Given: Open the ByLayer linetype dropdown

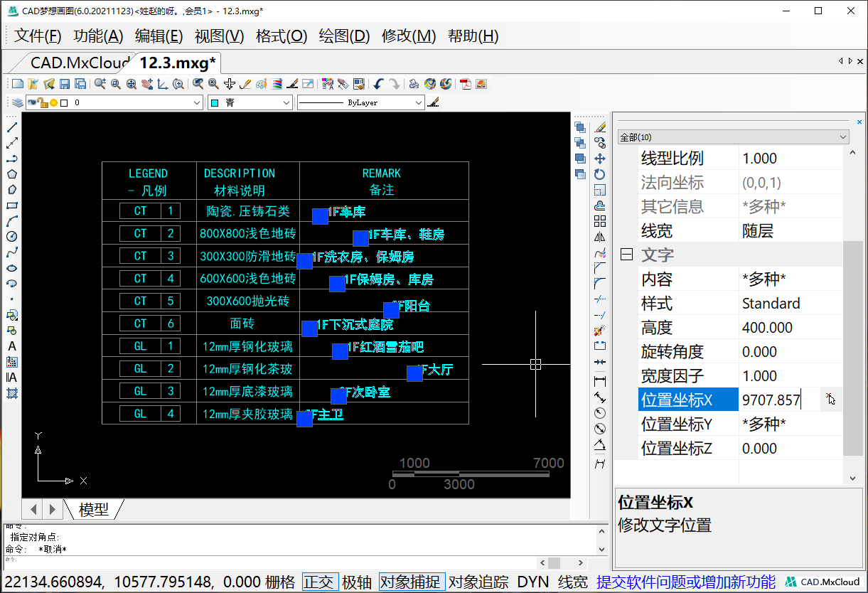Looking at the screenshot, I should point(360,103).
